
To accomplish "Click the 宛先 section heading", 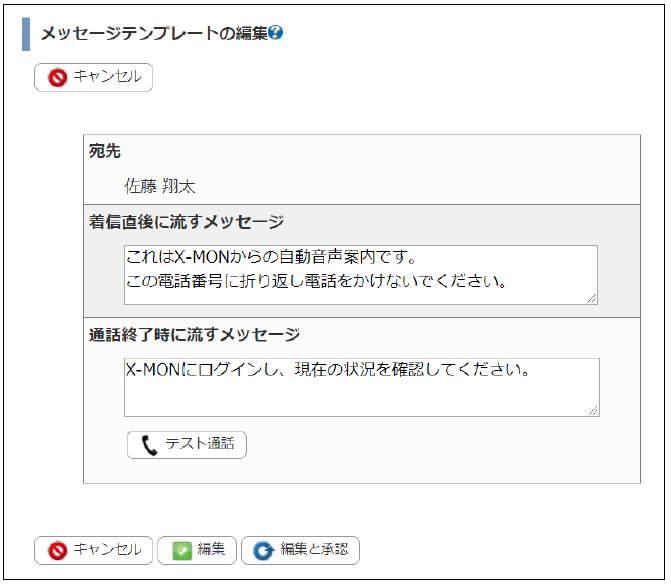I will [105, 151].
